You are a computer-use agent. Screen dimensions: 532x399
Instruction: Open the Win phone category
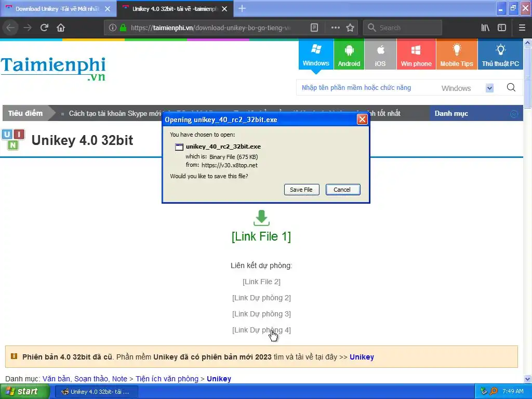tap(416, 54)
